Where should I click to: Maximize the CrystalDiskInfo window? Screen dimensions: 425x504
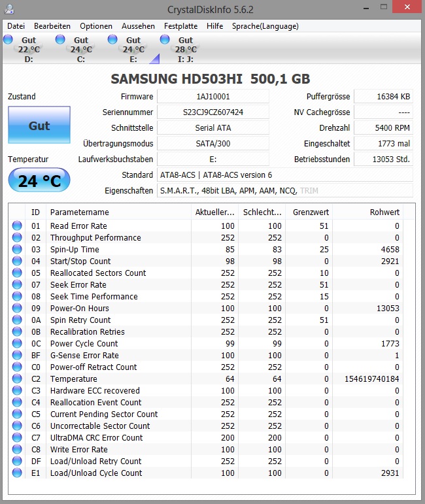pos(384,7)
